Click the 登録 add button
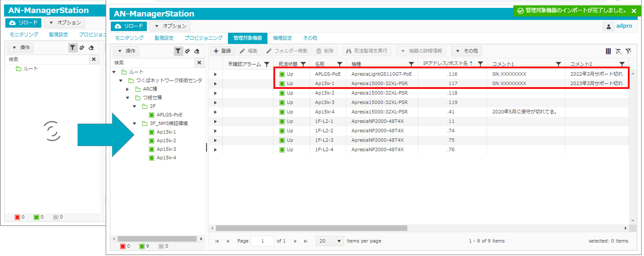Viewport: 644px width, 256px height. click(x=222, y=51)
